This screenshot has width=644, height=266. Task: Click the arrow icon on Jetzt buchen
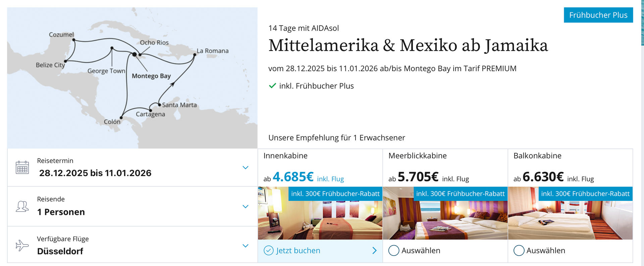pos(374,251)
